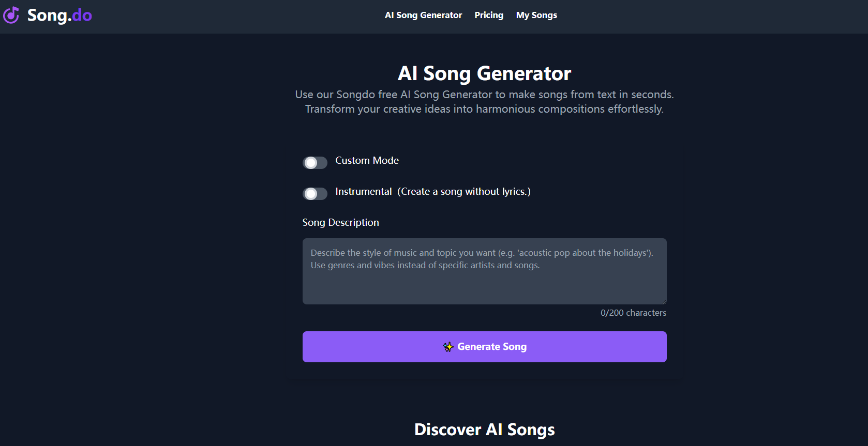Click the Song.do music note logo icon
The width and height of the screenshot is (868, 446).
tap(11, 15)
